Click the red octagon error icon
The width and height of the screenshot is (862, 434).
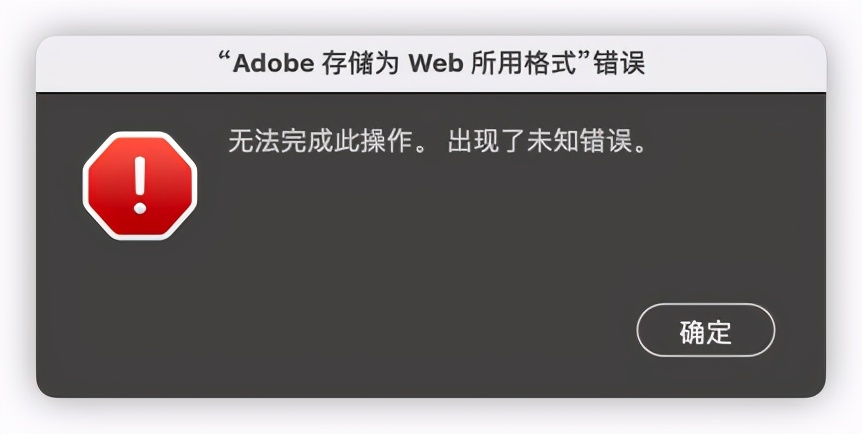pyautogui.click(x=140, y=186)
